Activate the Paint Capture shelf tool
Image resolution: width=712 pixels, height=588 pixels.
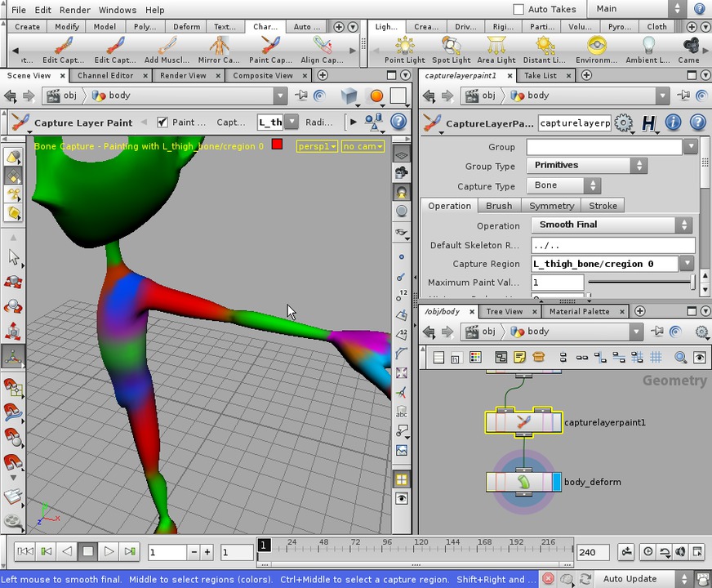[x=269, y=49]
